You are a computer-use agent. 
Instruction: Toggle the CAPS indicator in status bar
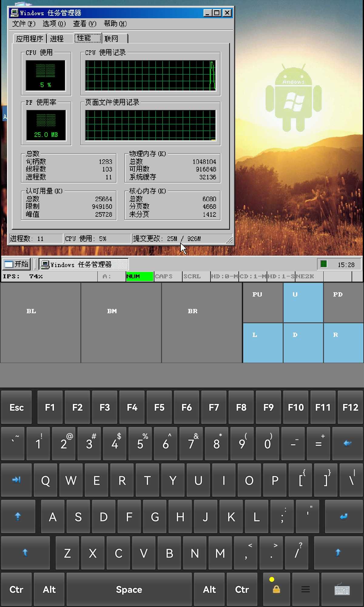[x=168, y=276]
